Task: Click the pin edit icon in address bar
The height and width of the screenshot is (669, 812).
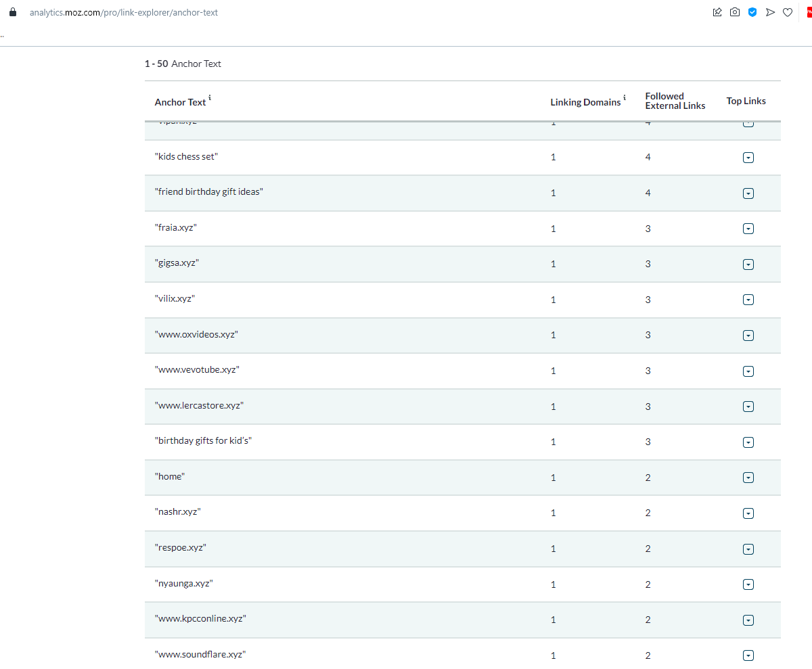Action: [x=717, y=12]
